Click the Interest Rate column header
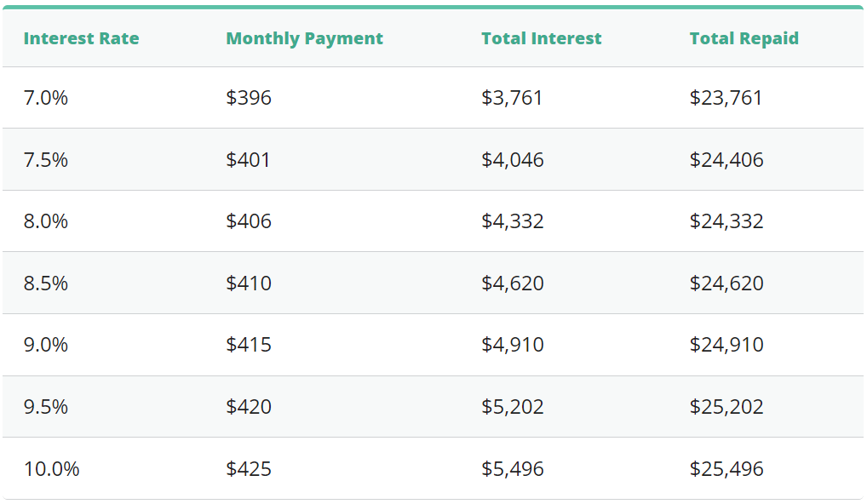This screenshot has height=504, width=867. (x=81, y=38)
